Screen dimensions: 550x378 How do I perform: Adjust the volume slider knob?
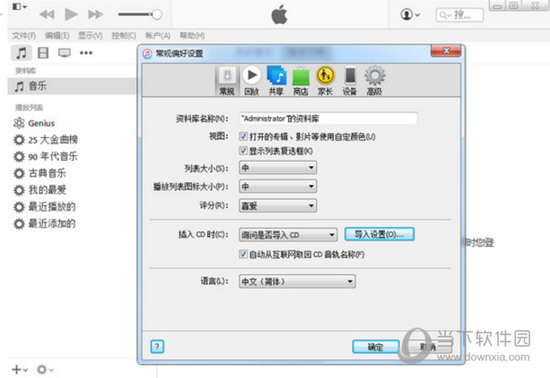[157, 14]
